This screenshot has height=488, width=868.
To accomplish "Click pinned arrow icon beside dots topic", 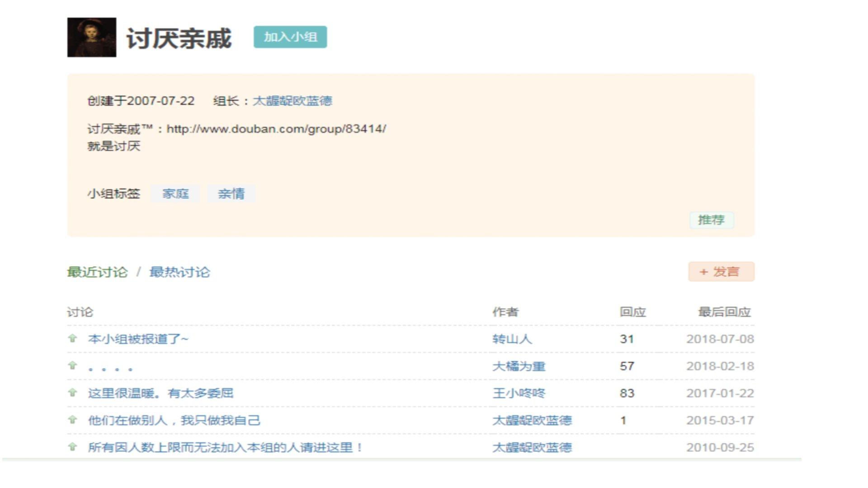I will (72, 365).
